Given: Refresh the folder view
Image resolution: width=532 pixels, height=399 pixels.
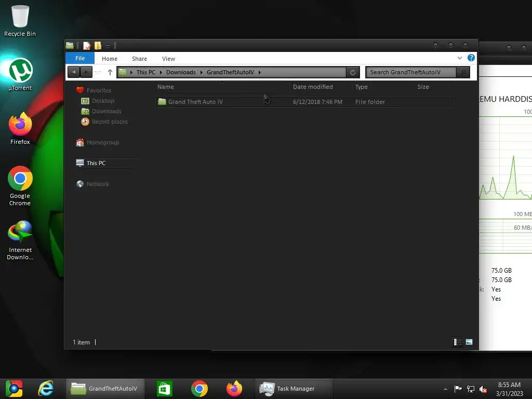Looking at the screenshot, I should click(353, 72).
